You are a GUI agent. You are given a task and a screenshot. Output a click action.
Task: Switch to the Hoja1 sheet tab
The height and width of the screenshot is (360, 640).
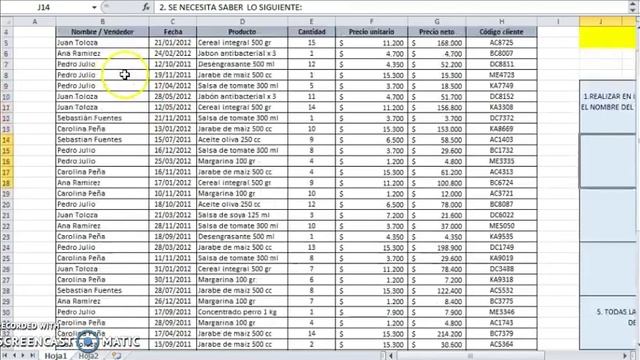coord(56,356)
